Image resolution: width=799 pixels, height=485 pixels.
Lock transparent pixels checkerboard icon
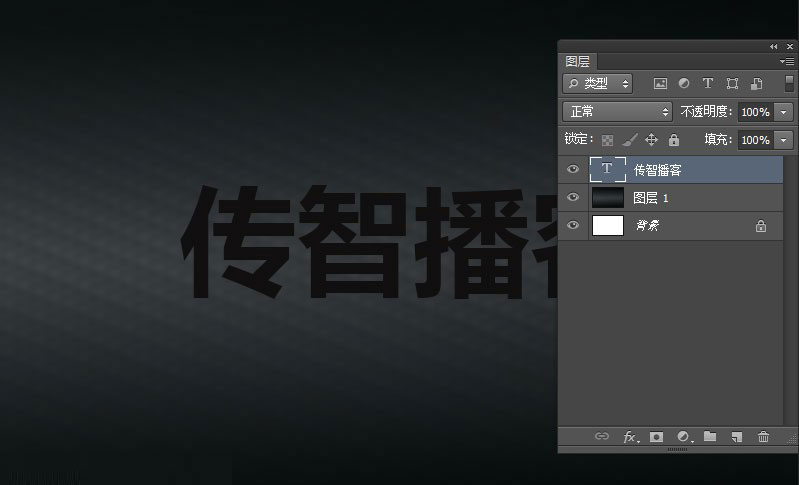[x=607, y=140]
